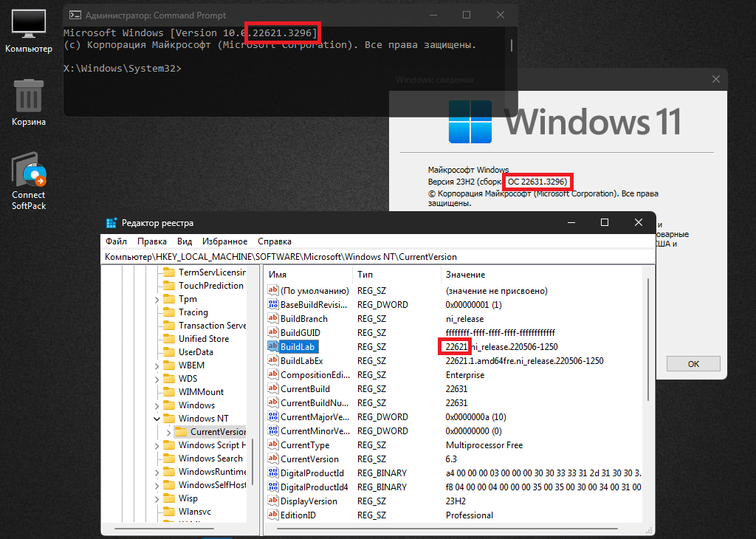Viewport: 756px width, 539px height.
Task: Expand the WindowsRuntime key
Action: [157, 472]
